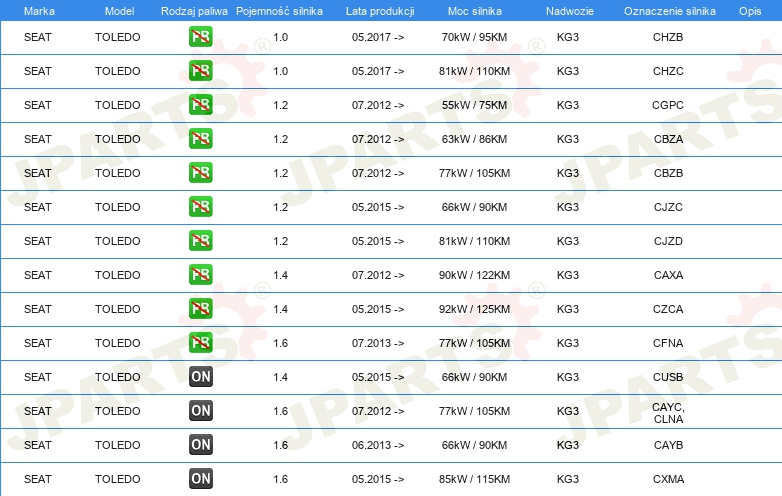
Task: Click the Oznaczenie silnika column header
Action: tap(670, 11)
